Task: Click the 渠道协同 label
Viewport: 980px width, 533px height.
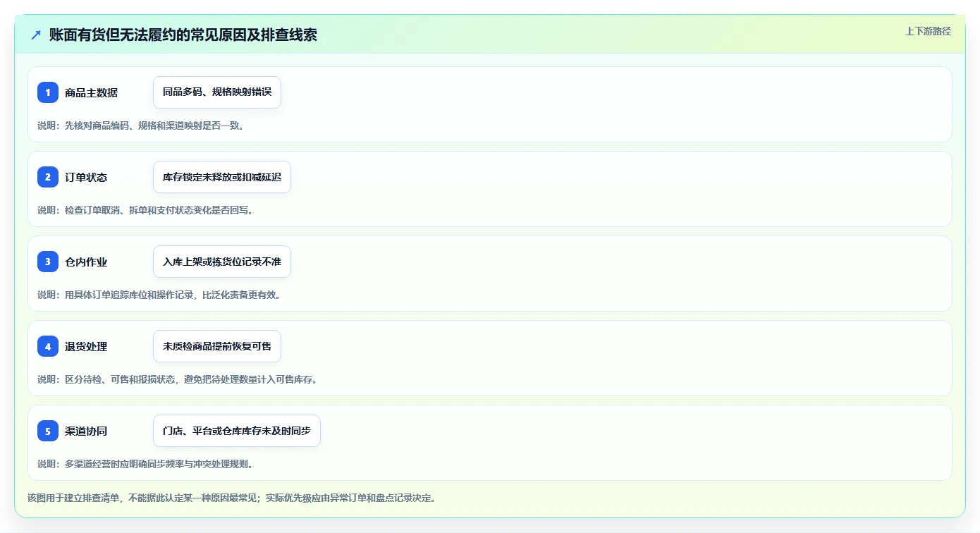Action: point(86,431)
